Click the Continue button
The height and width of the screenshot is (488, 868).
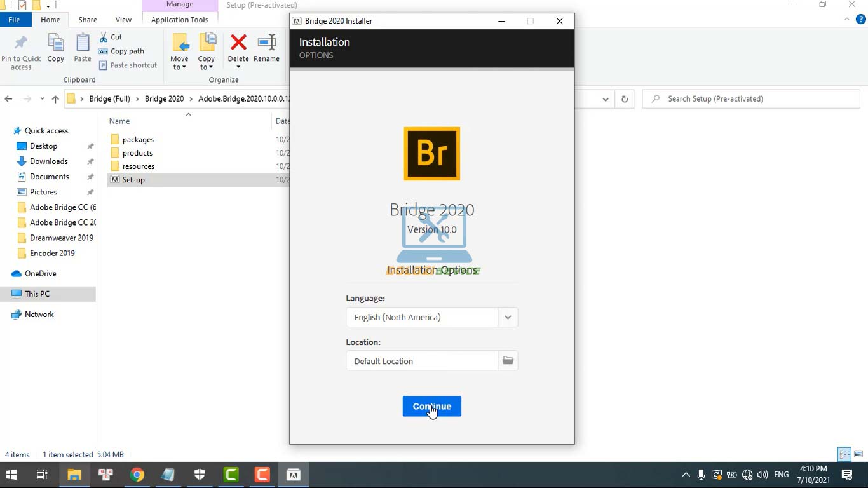pos(431,407)
